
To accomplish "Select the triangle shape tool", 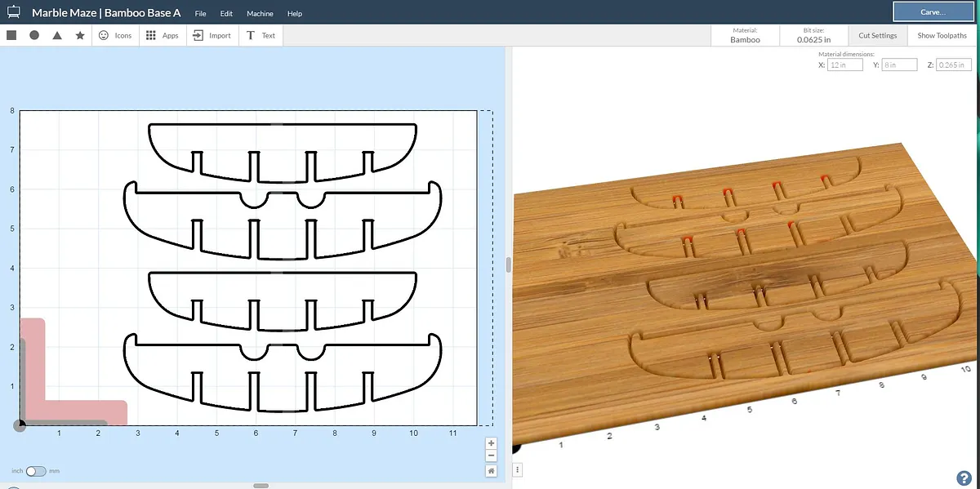I will click(x=57, y=35).
